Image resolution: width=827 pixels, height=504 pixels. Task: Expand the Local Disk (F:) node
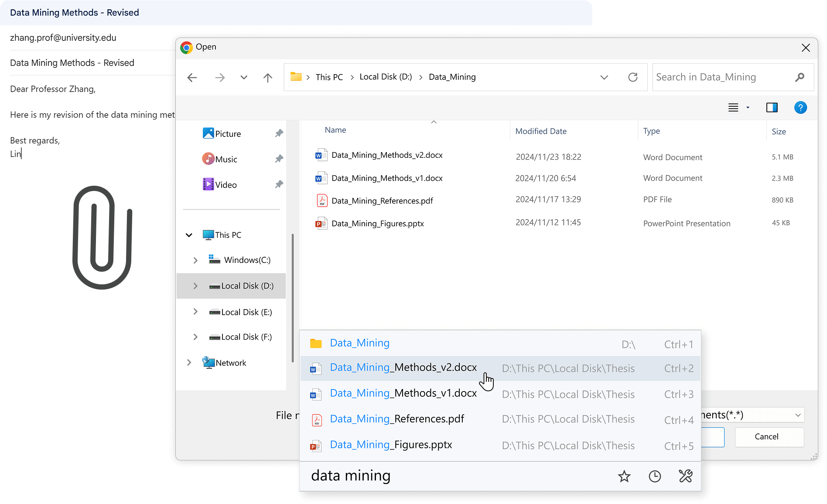pos(195,337)
